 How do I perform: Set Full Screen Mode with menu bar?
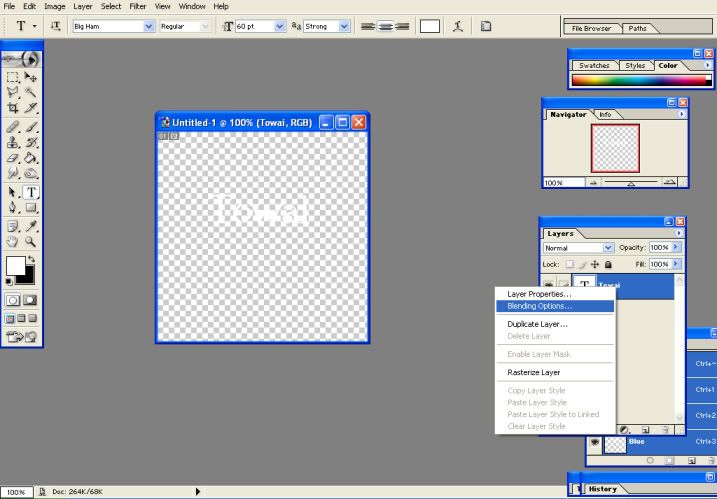(21, 318)
